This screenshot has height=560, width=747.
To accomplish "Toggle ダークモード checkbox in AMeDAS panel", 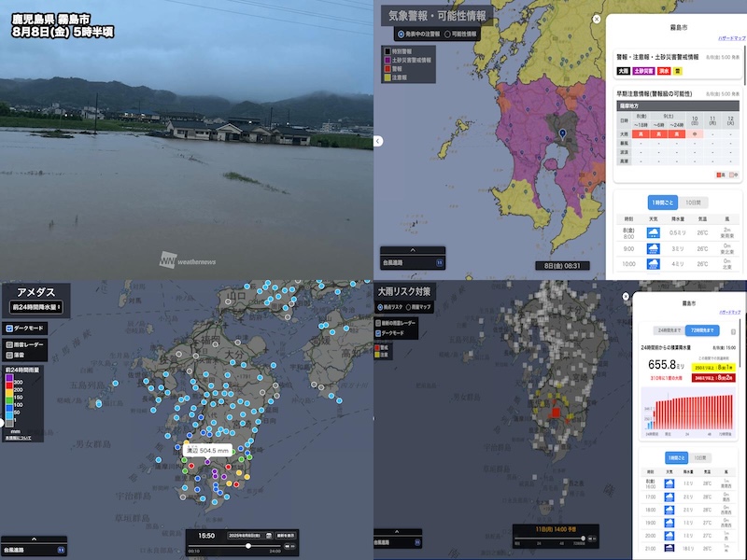I will click(x=9, y=329).
